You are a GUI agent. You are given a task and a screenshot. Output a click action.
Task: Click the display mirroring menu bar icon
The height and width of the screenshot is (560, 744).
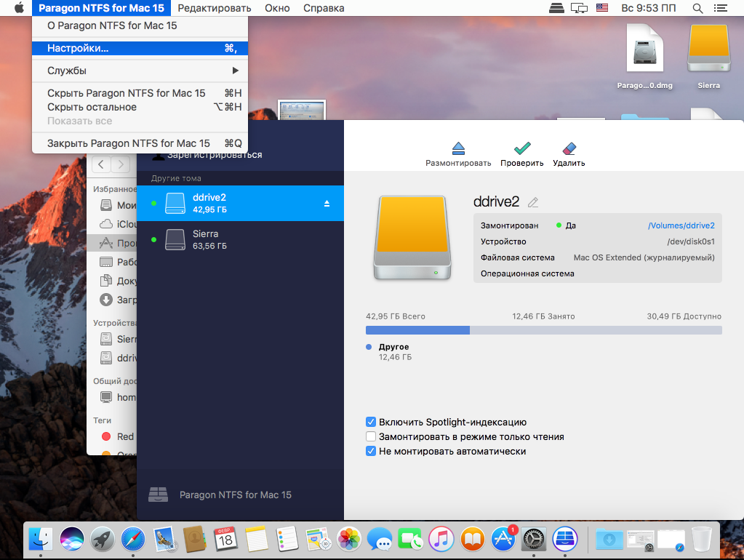pyautogui.click(x=580, y=8)
